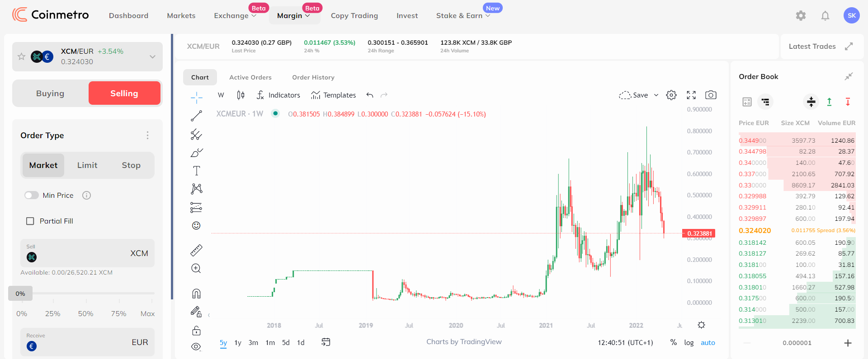The width and height of the screenshot is (868, 359).
Task: Select Stop order type
Action: (x=131, y=165)
